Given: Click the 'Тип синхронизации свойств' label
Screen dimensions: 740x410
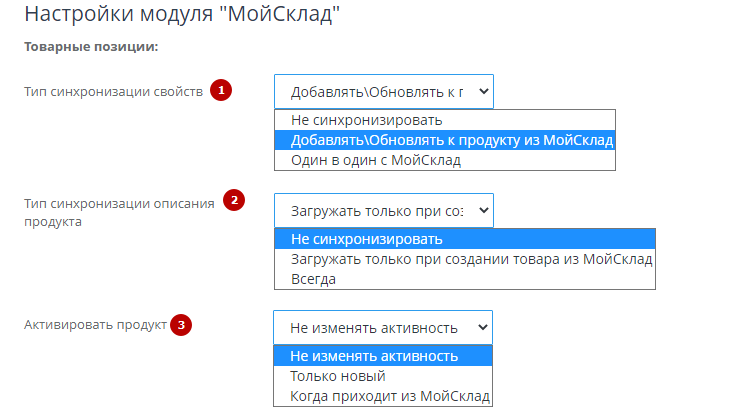Looking at the screenshot, I should click(x=113, y=92).
